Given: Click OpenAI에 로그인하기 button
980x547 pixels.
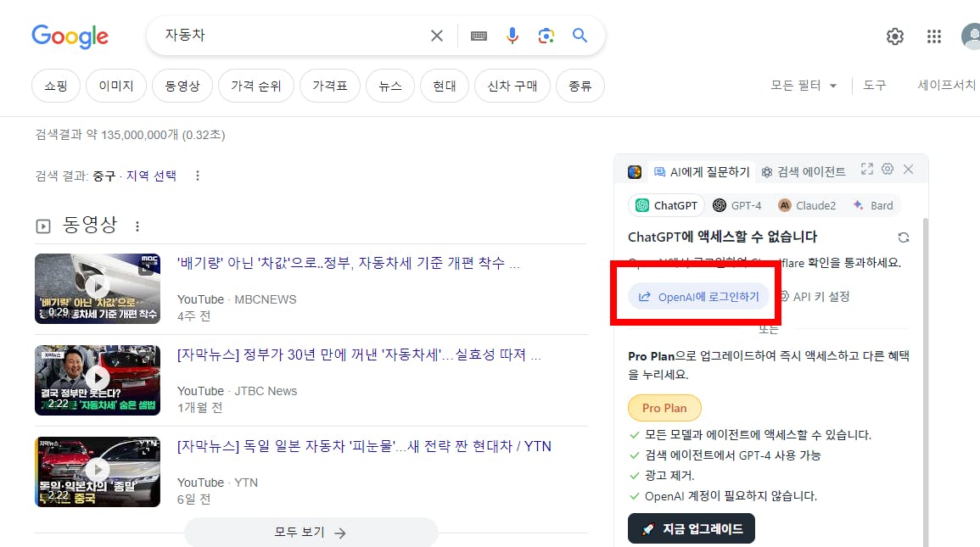Looking at the screenshot, I should tap(699, 297).
